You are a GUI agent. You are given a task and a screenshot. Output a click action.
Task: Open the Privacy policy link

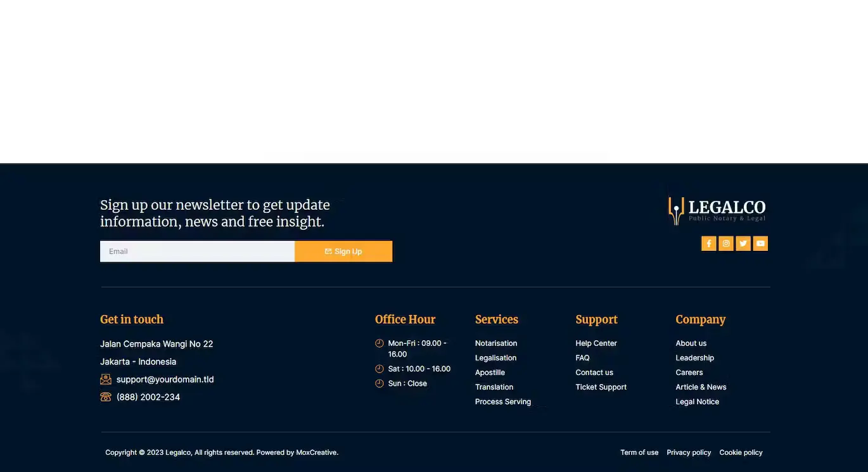pyautogui.click(x=689, y=452)
